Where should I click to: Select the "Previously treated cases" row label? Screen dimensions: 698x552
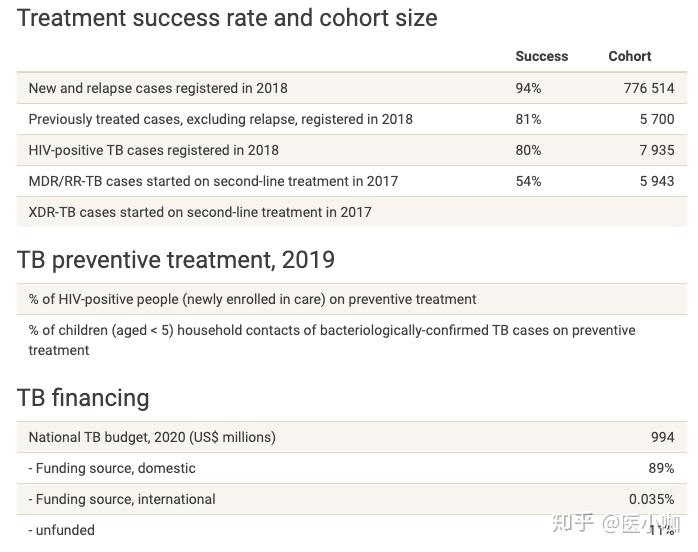pos(220,119)
